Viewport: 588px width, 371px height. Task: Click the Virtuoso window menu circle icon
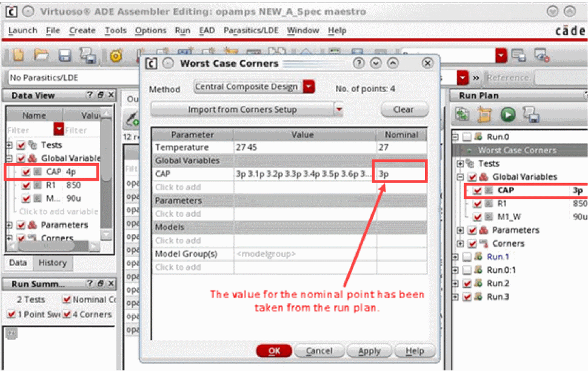click(28, 12)
